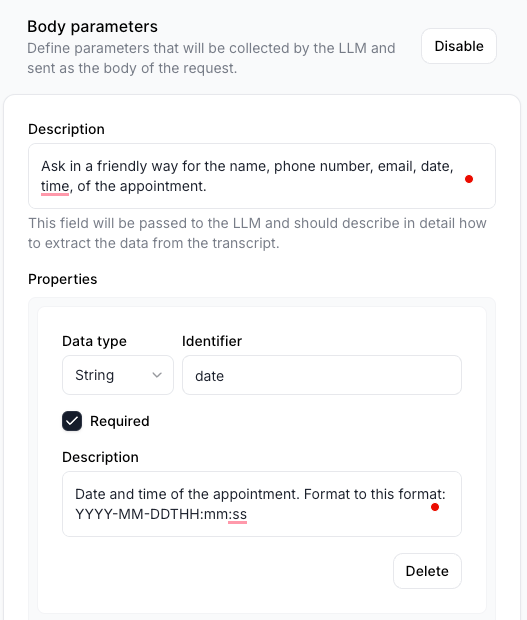This screenshot has width=527, height=620.
Task: Click the underlined "ss" in the format text
Action: 240,514
